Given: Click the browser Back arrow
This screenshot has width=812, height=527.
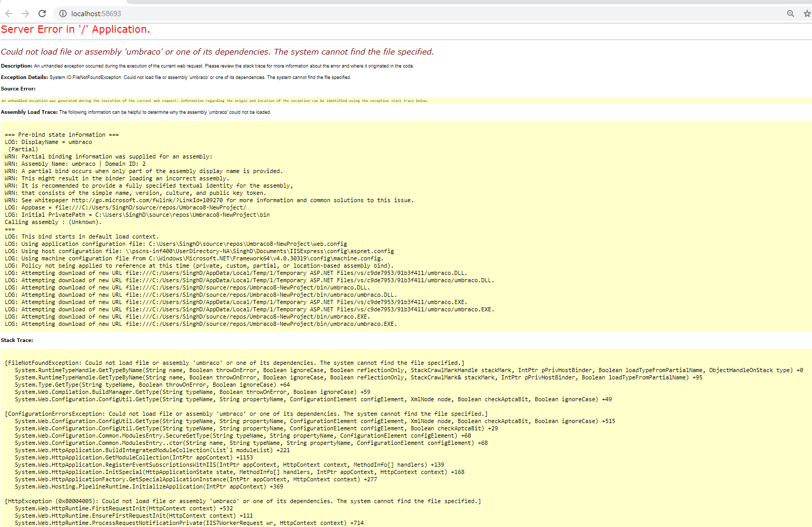Looking at the screenshot, I should (9, 14).
